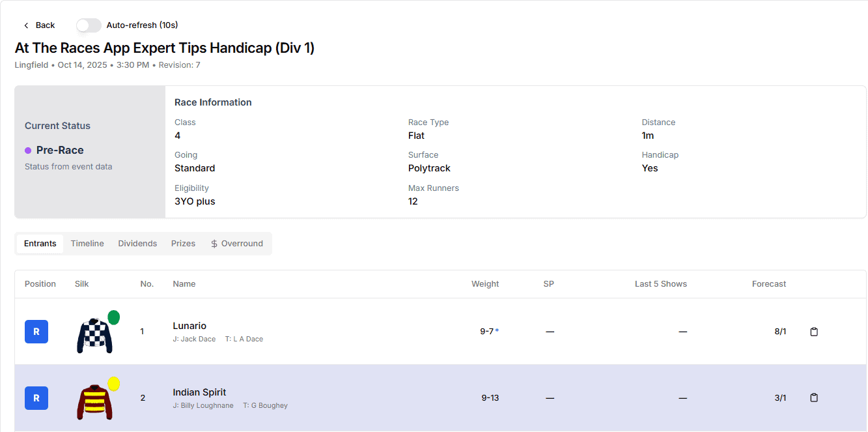The image size is (868, 432).
Task: Click the Weight column header
Action: [485, 284]
